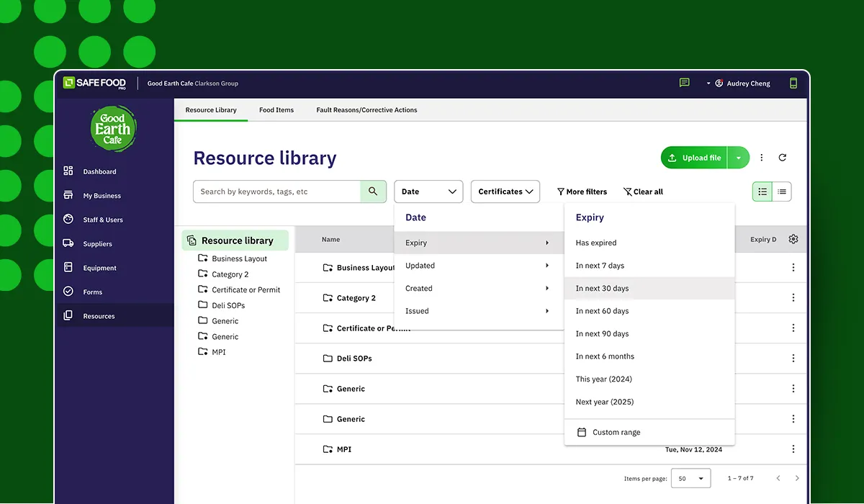Select This year (2024)
Image resolution: width=864 pixels, height=504 pixels.
click(649, 379)
